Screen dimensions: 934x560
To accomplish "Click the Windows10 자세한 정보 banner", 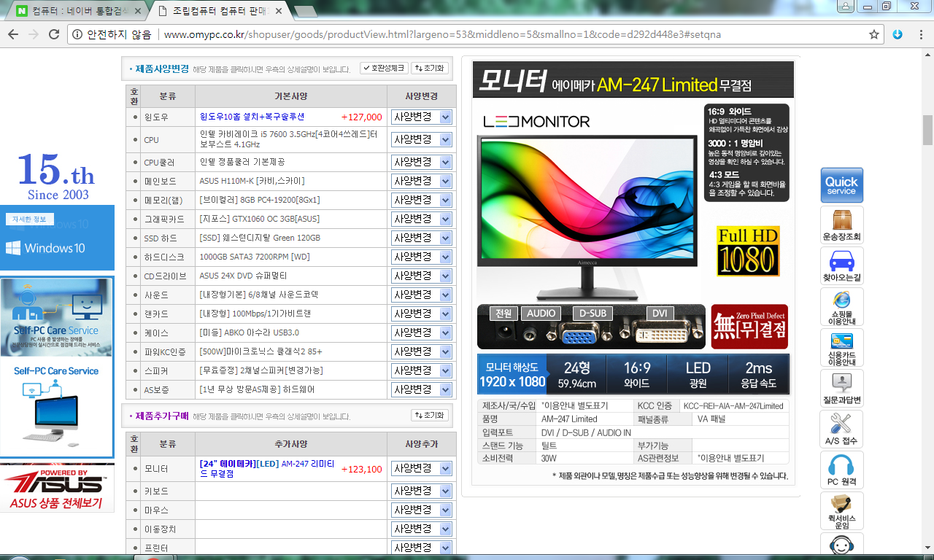I will pos(57,238).
